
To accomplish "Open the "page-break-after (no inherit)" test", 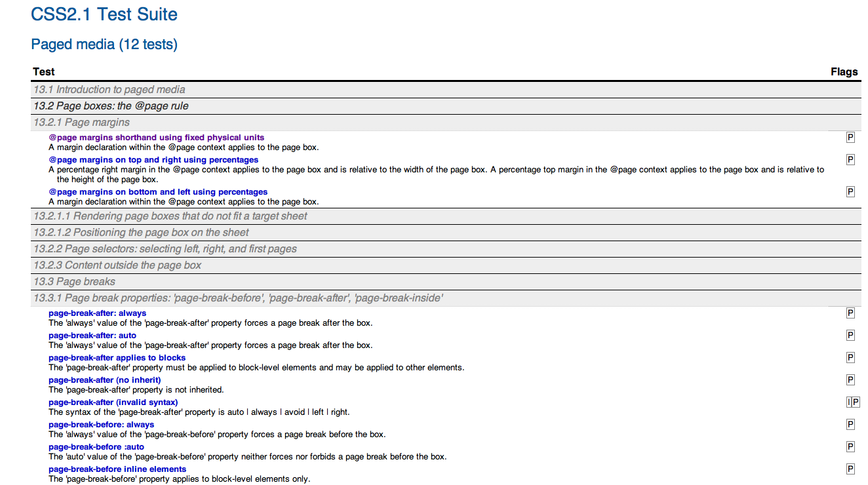I will tap(104, 379).
